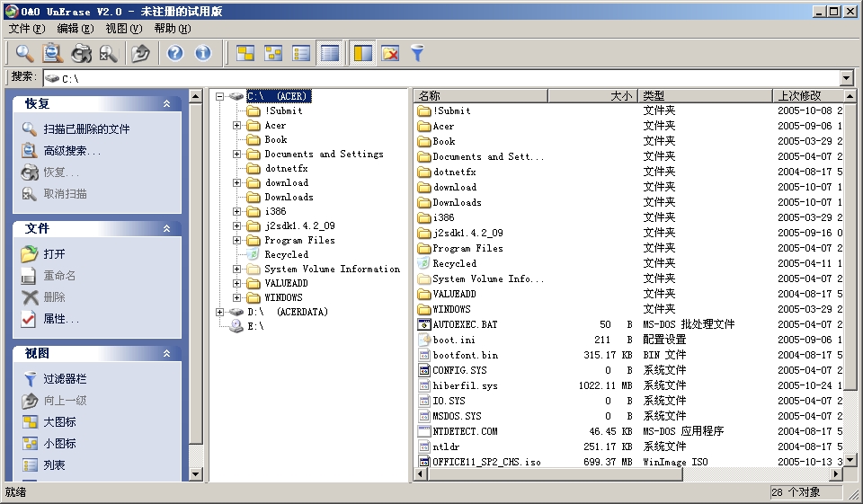Select the Recycled folder in the tree
This screenshot has height=504, width=863.
(286, 255)
